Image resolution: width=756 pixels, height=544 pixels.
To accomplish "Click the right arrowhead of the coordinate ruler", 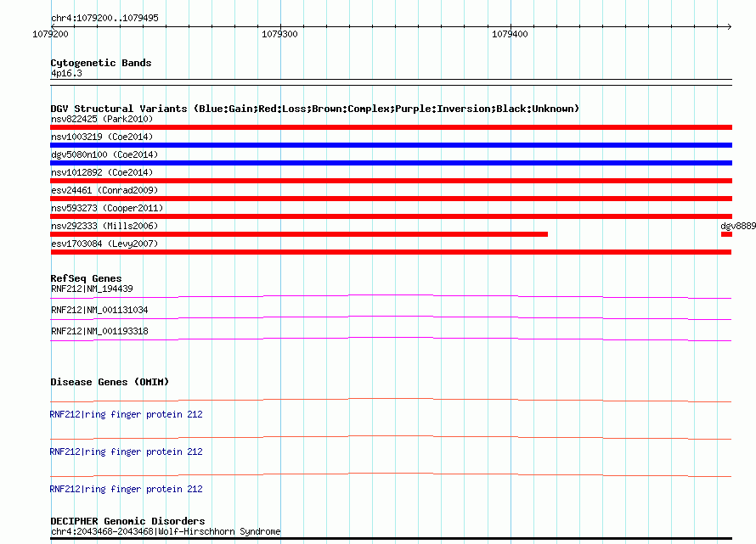I will (x=729, y=26).
